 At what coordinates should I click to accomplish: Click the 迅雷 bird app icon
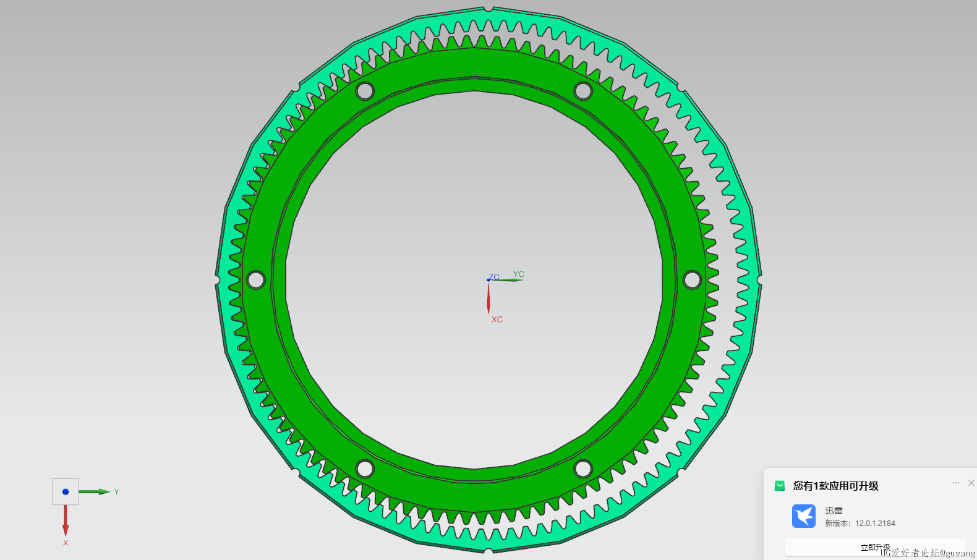(804, 516)
